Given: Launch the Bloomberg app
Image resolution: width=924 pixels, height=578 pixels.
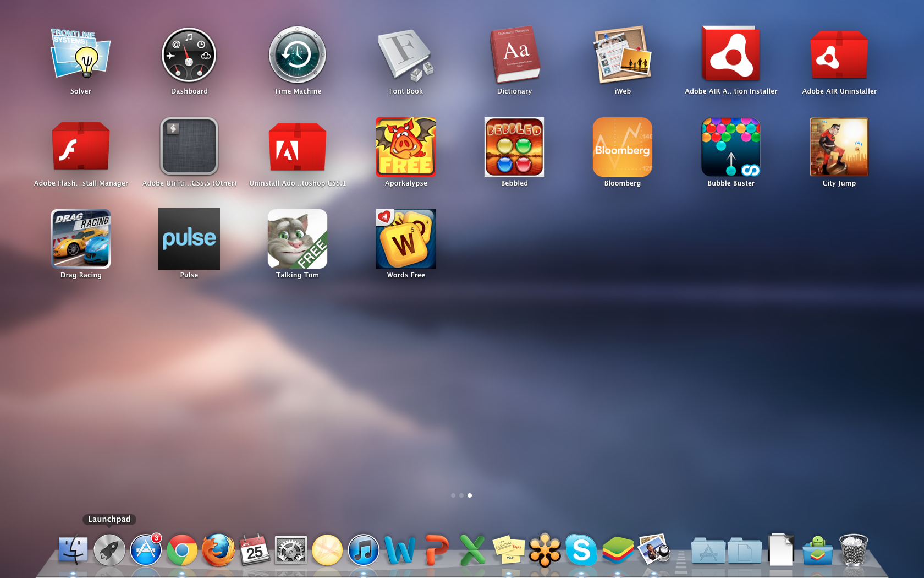Looking at the screenshot, I should pyautogui.click(x=623, y=147).
